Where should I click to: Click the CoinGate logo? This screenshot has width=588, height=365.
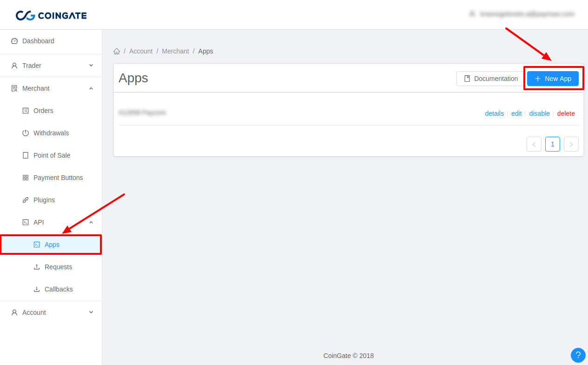pos(51,15)
